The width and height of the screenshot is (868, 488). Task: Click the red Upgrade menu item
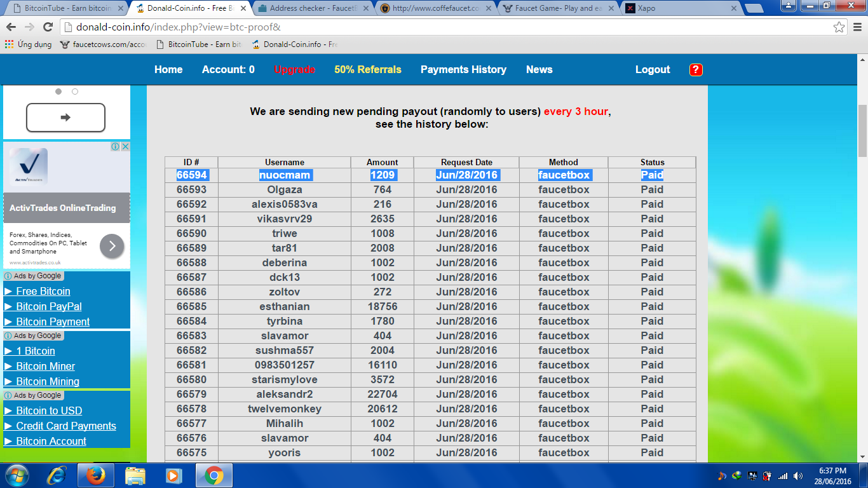[294, 70]
